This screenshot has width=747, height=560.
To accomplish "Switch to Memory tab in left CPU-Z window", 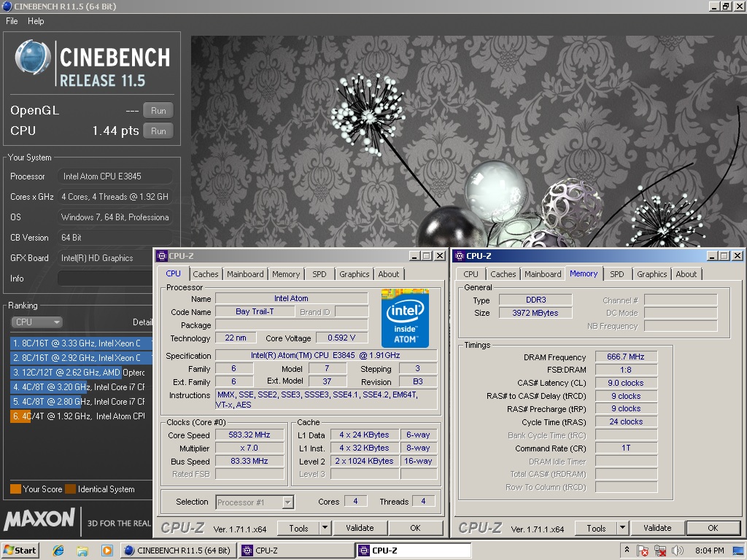I will point(286,274).
